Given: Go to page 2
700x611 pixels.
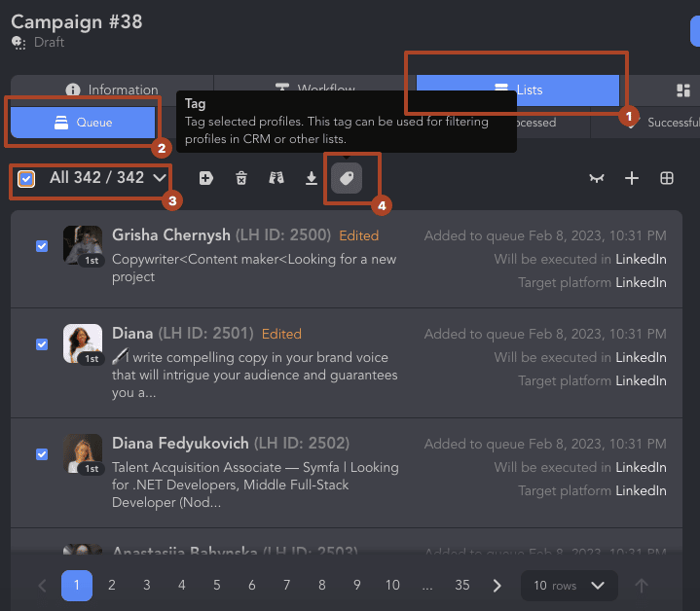Looking at the screenshot, I should pos(112,586).
